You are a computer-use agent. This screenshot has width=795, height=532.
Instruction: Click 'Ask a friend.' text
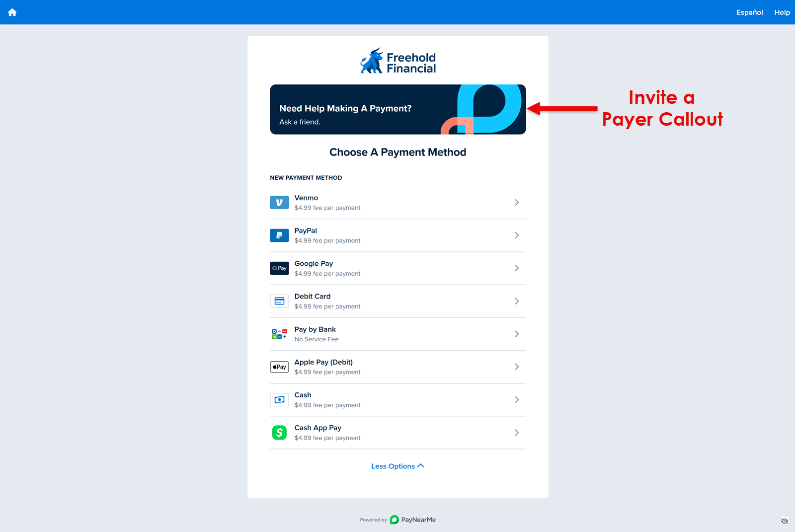tap(300, 122)
